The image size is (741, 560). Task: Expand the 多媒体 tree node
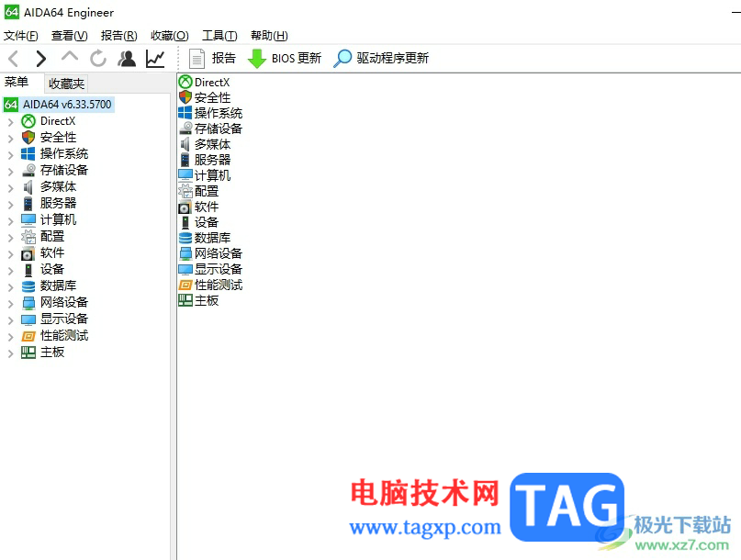point(10,188)
